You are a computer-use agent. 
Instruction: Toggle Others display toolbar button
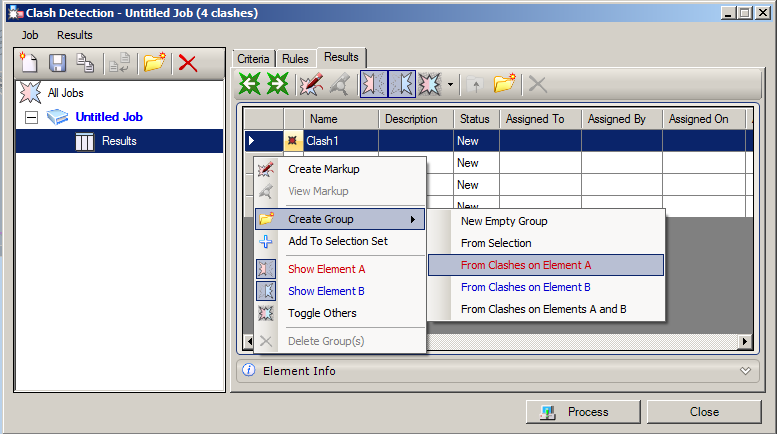[x=430, y=84]
